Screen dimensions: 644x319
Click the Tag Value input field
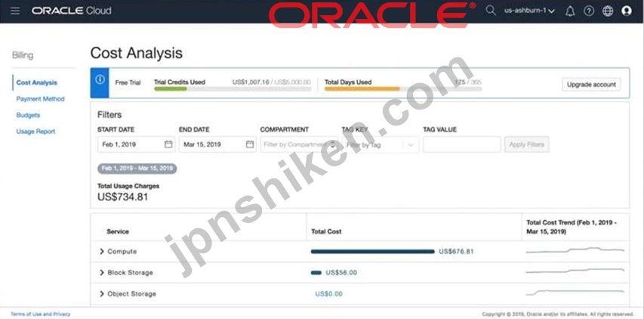pos(462,144)
